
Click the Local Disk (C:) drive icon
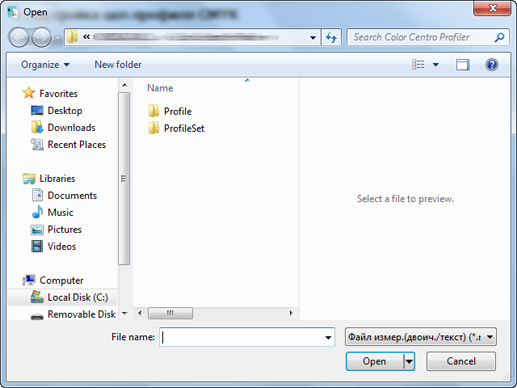(37, 297)
